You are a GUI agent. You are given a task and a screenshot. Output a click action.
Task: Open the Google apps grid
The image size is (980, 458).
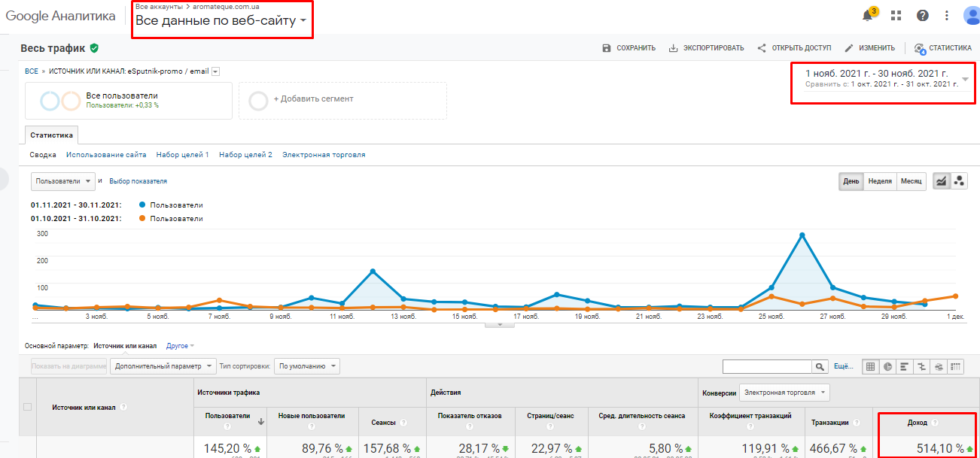[896, 16]
